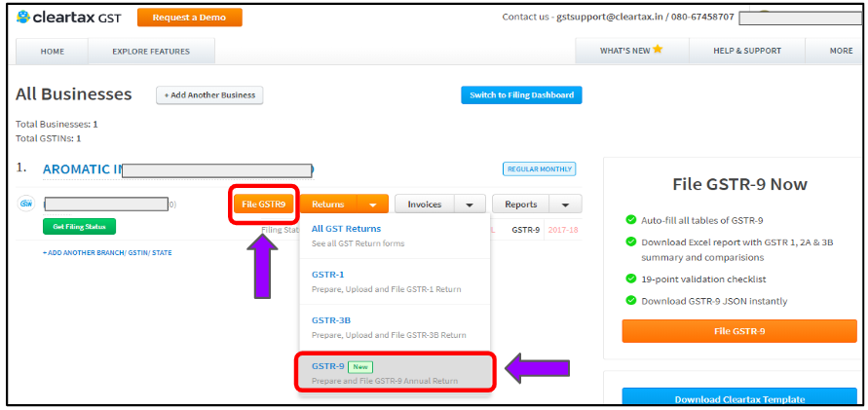This screenshot has height=410, width=868.
Task: Switch to Explore Features tab
Action: coord(151,51)
